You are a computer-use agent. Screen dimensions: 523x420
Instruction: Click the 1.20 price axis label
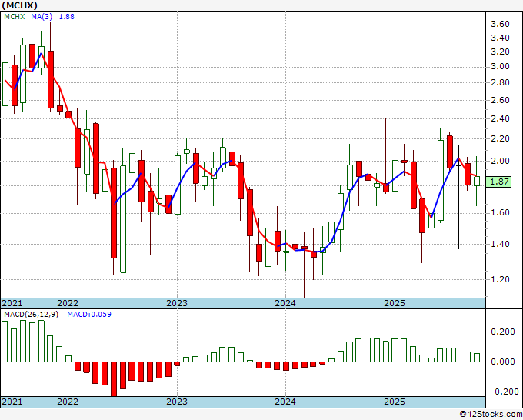tap(500, 279)
